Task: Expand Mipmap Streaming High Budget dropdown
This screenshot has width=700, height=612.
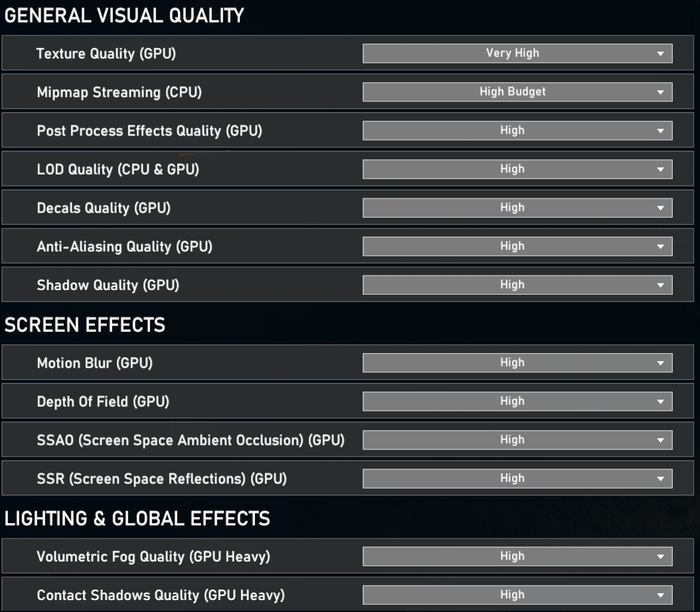Action: 517,92
